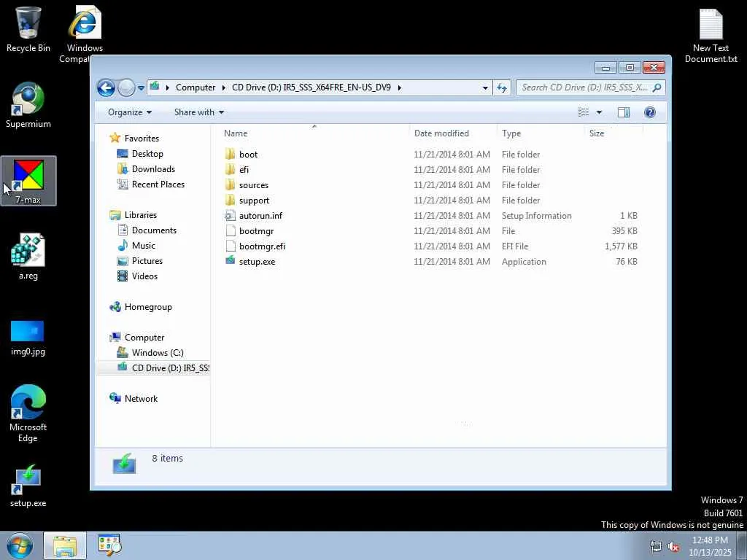This screenshot has height=560, width=747.
Task: Expand the Organize menu
Action: 130,112
